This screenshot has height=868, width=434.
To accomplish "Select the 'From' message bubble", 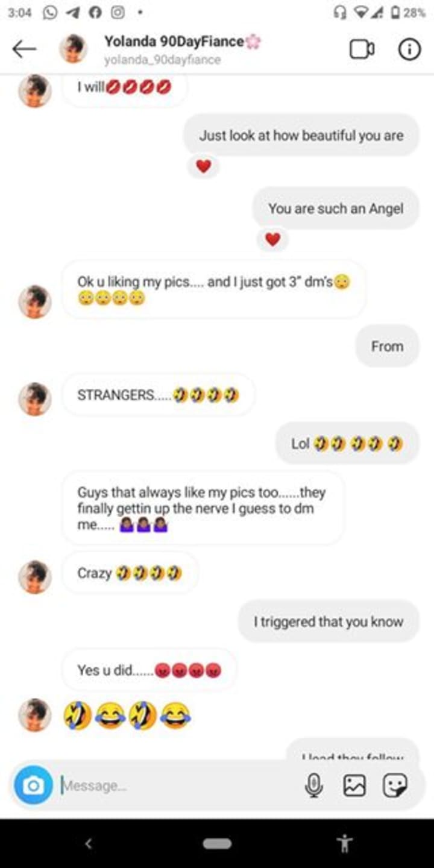I will pyautogui.click(x=387, y=346).
